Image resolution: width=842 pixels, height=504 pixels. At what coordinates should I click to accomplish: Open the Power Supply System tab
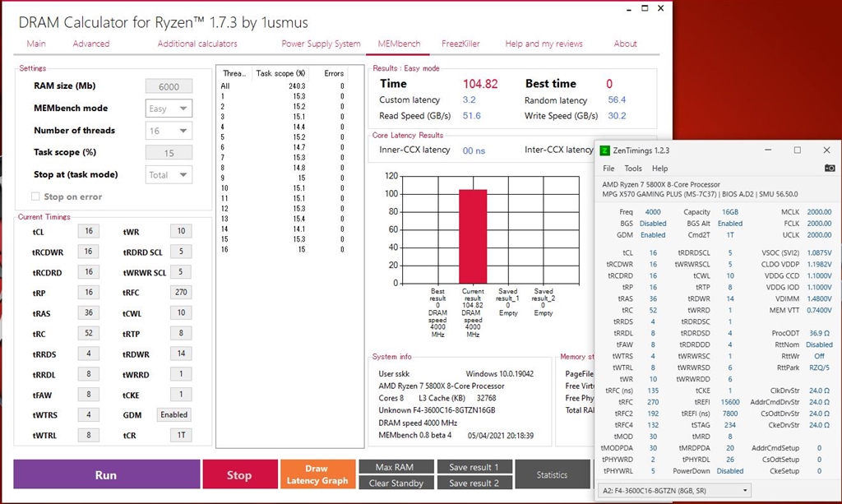pyautogui.click(x=322, y=44)
